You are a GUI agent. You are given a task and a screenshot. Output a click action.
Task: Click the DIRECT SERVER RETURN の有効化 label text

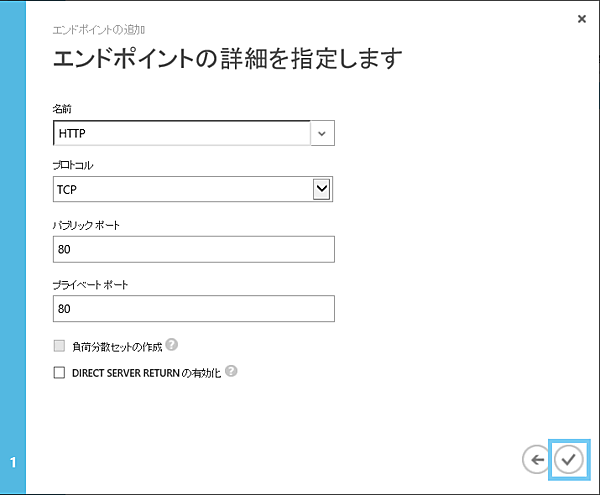[144, 372]
